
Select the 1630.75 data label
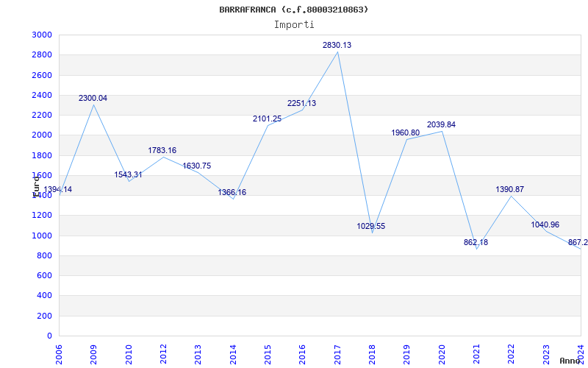(x=196, y=166)
